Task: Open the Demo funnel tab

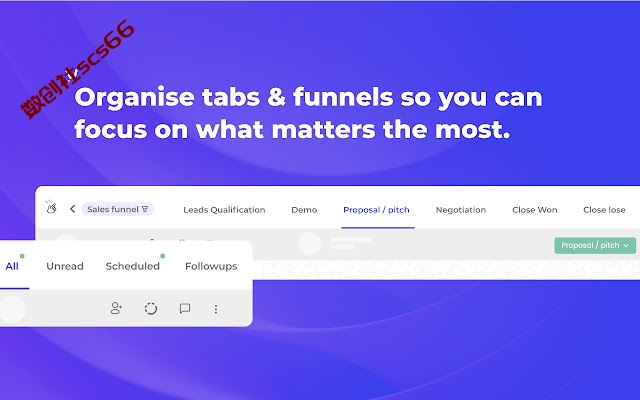Action: point(304,210)
